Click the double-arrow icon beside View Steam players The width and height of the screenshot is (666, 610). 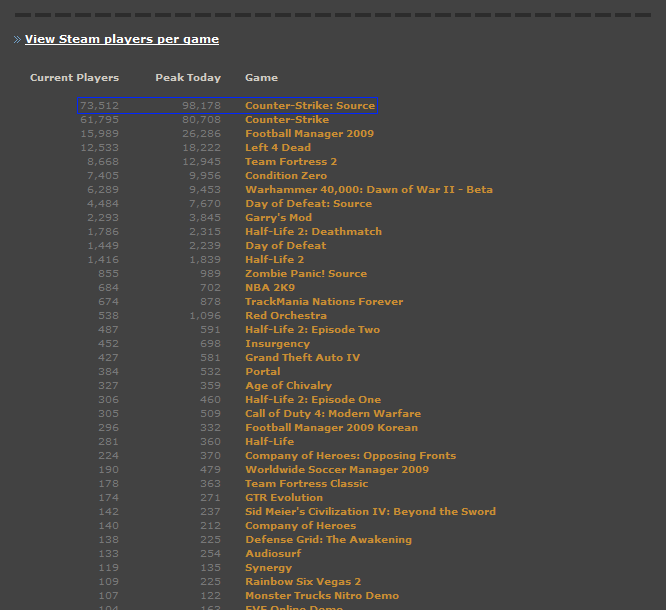pos(17,40)
